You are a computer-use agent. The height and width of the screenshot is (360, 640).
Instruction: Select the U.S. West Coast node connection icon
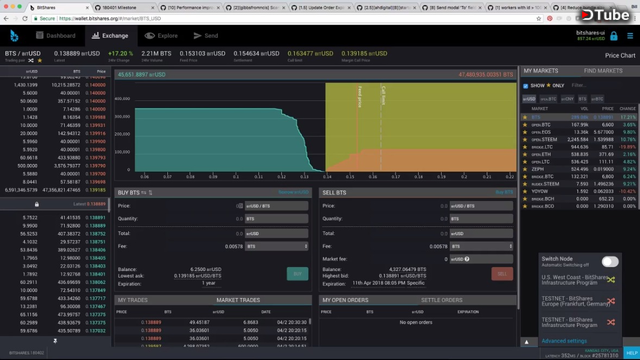pos(611,280)
